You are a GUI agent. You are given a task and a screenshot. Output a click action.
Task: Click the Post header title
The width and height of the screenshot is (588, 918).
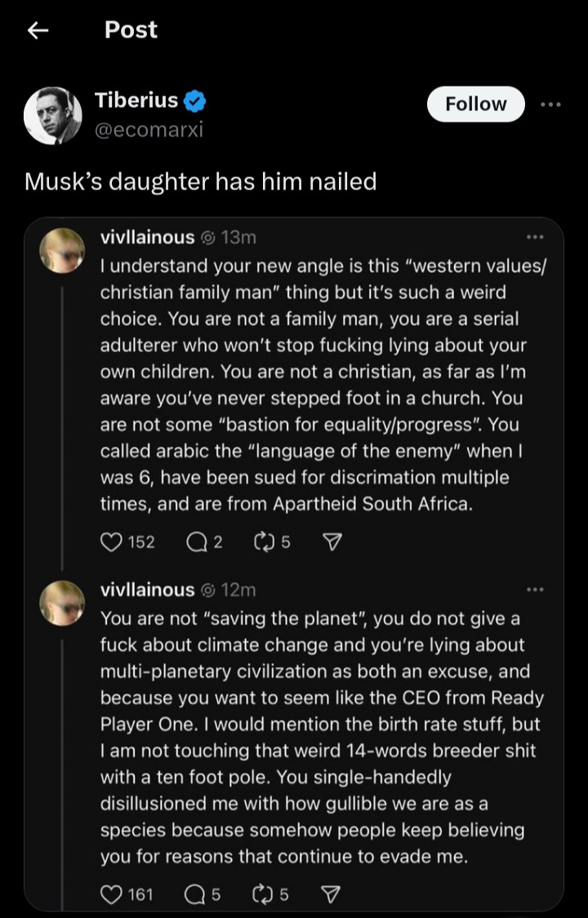click(x=131, y=30)
